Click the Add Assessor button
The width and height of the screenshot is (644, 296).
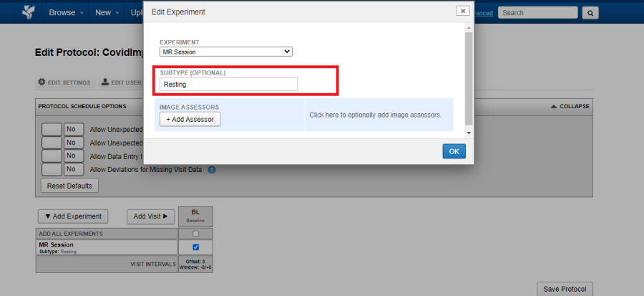pyautogui.click(x=190, y=119)
